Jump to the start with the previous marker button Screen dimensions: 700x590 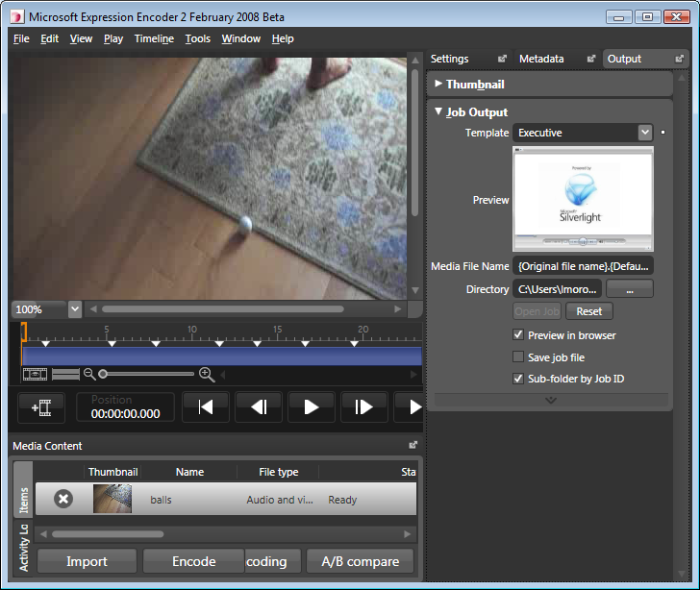[x=206, y=407]
